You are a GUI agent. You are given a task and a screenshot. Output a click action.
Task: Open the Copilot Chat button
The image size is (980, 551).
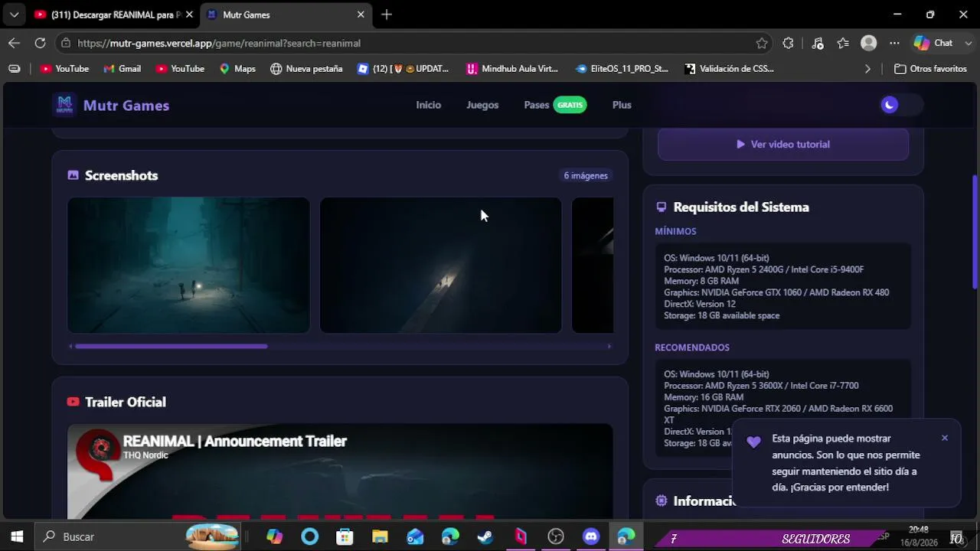(x=933, y=43)
